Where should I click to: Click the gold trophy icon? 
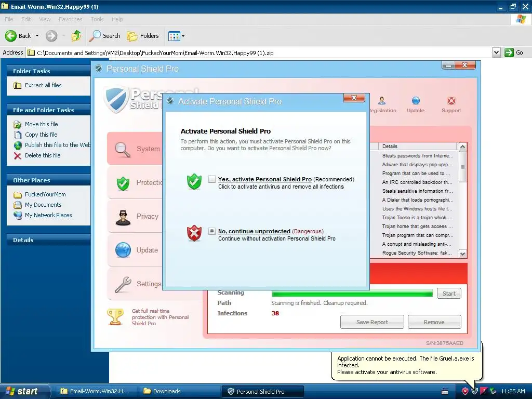(x=115, y=317)
